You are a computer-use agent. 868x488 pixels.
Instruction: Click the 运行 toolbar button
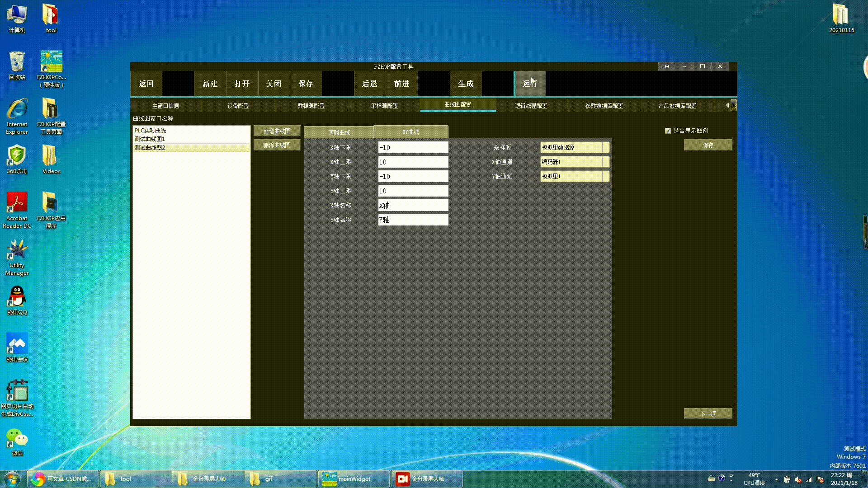click(x=530, y=84)
